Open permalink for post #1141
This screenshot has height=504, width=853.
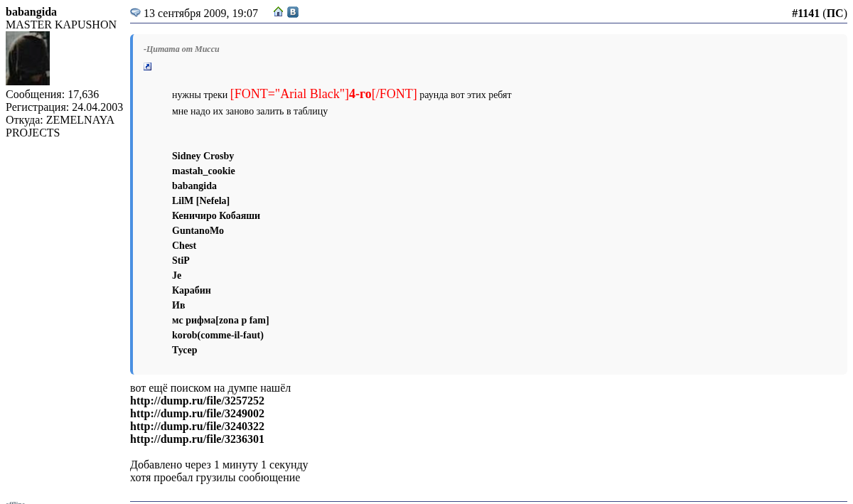[805, 14]
